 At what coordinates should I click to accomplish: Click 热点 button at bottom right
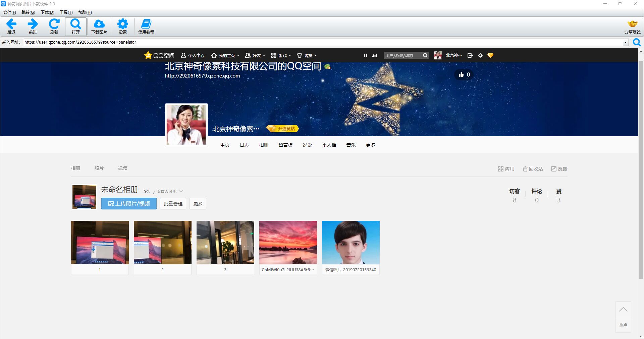tap(623, 325)
